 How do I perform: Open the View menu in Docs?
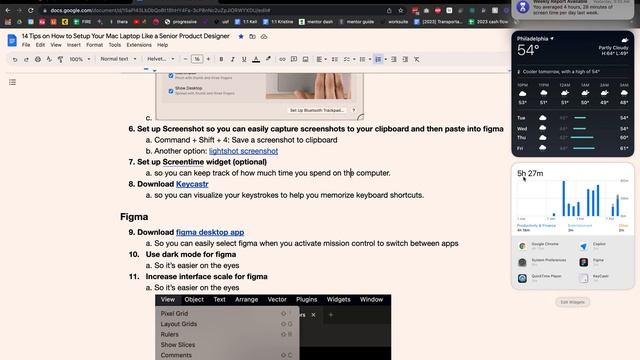(56, 45)
